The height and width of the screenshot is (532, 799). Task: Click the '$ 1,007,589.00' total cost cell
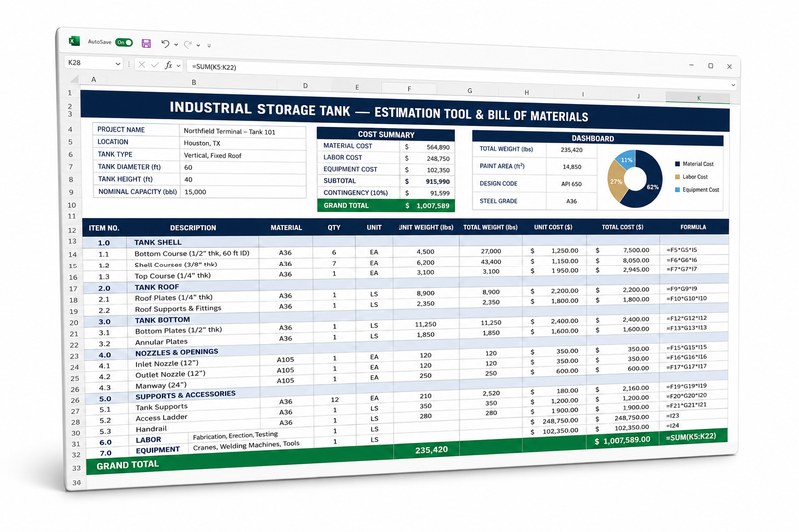tap(622, 440)
